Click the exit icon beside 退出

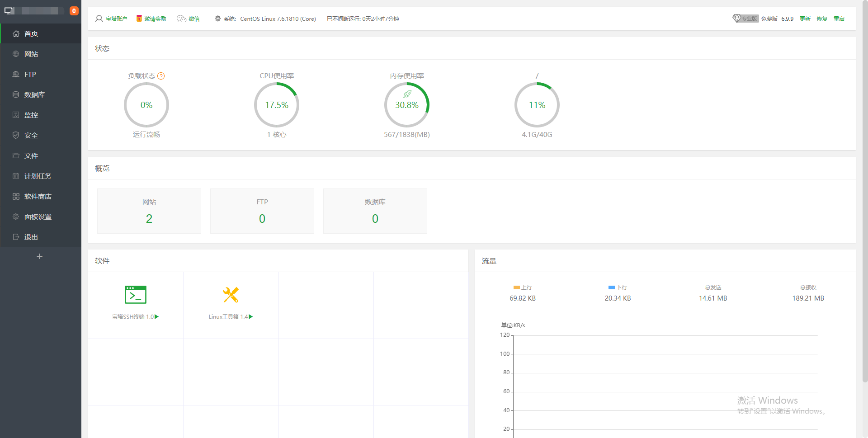pyautogui.click(x=16, y=237)
